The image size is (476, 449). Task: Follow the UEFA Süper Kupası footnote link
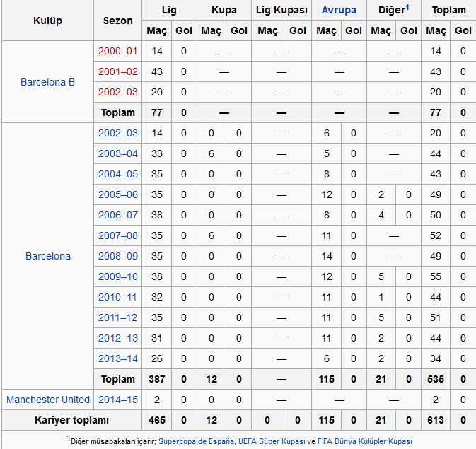(x=272, y=441)
